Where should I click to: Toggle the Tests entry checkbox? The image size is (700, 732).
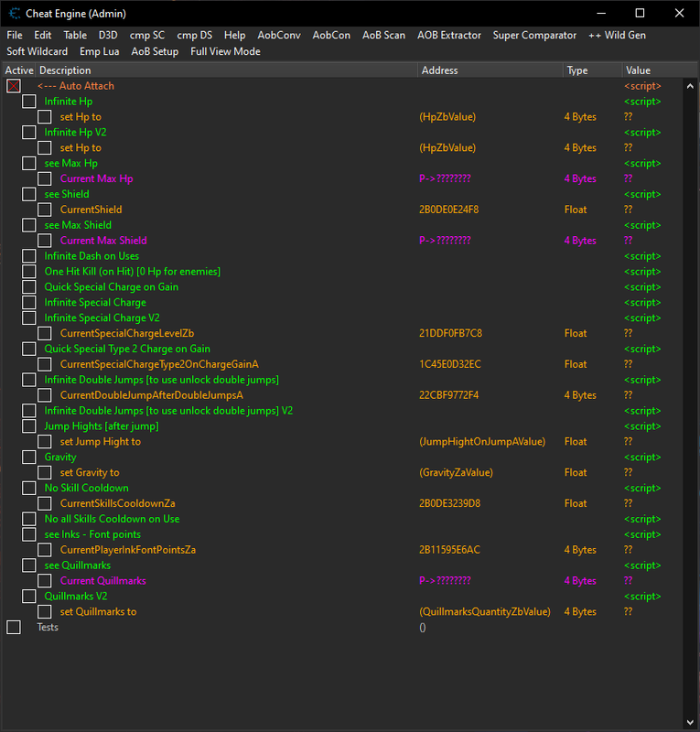[x=14, y=627]
